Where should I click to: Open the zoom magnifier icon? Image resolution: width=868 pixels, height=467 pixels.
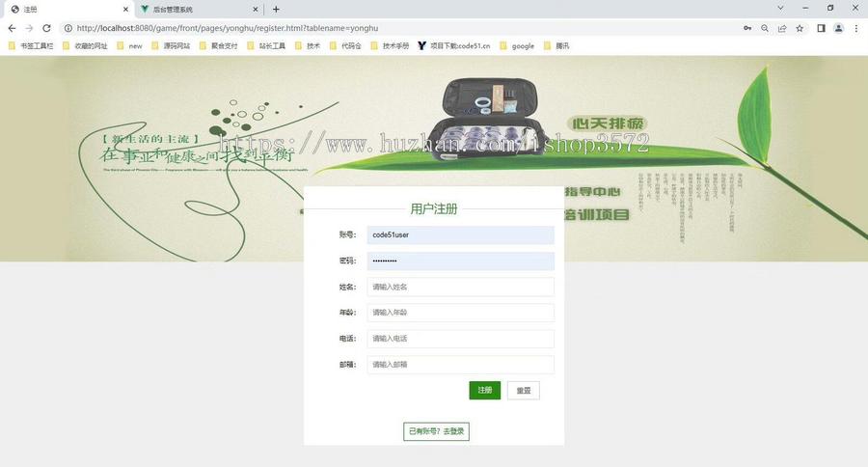[765, 28]
